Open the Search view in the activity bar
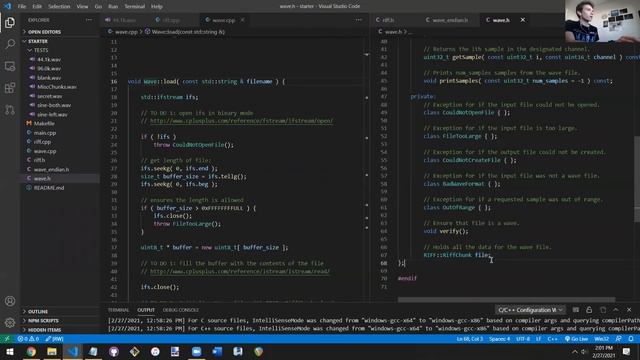The width and height of the screenshot is (640, 360). pyautogui.click(x=10, y=44)
